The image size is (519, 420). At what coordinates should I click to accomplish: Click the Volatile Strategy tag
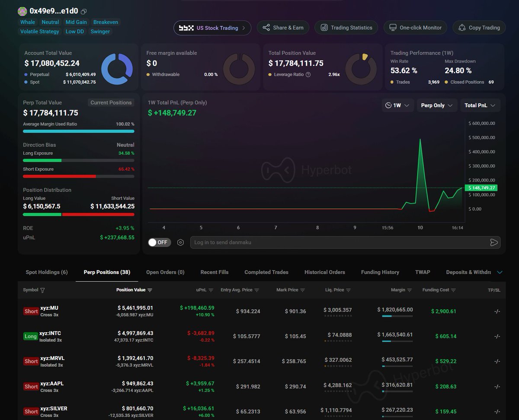pyautogui.click(x=40, y=32)
